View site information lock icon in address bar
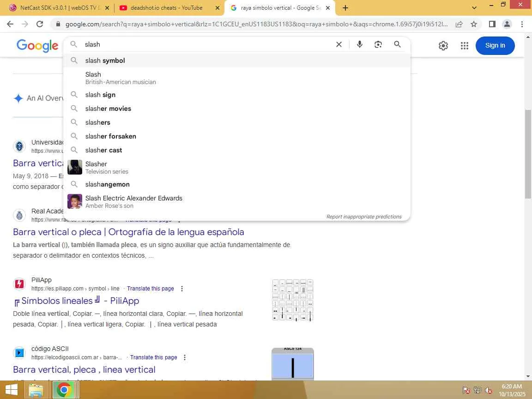Viewport: 532px width, 399px height. [58, 24]
